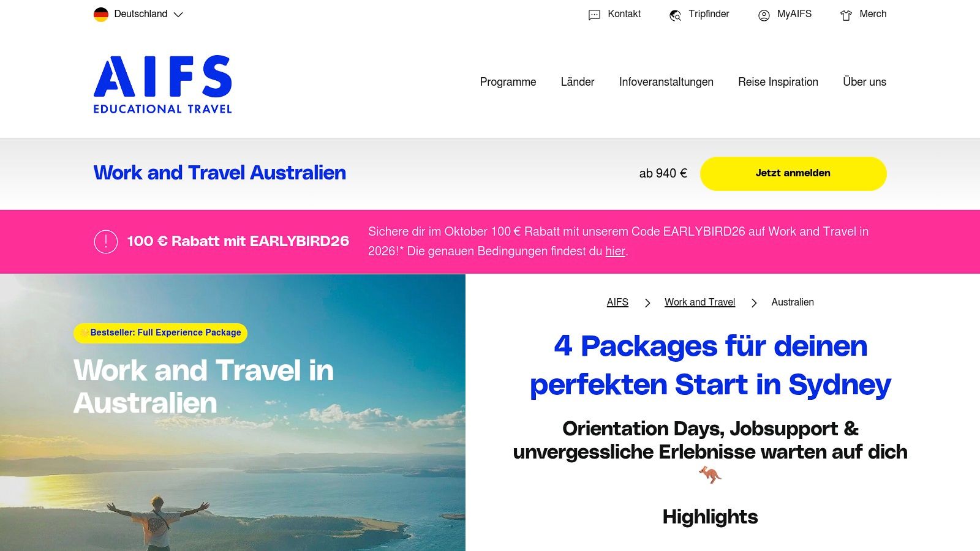Open the Programme menu

(x=508, y=82)
